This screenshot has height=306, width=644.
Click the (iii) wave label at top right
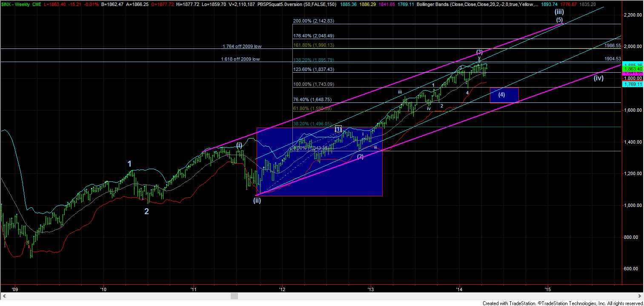click(559, 12)
